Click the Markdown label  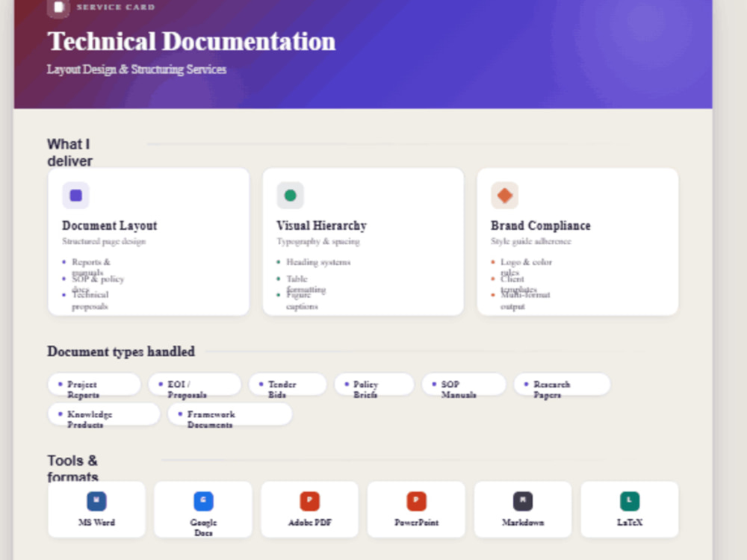point(523,523)
